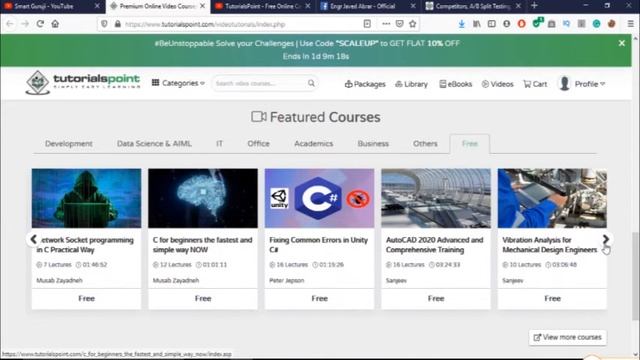The image size is (640, 360).
Task: Expand the Profile dropdown
Action: pos(590,84)
